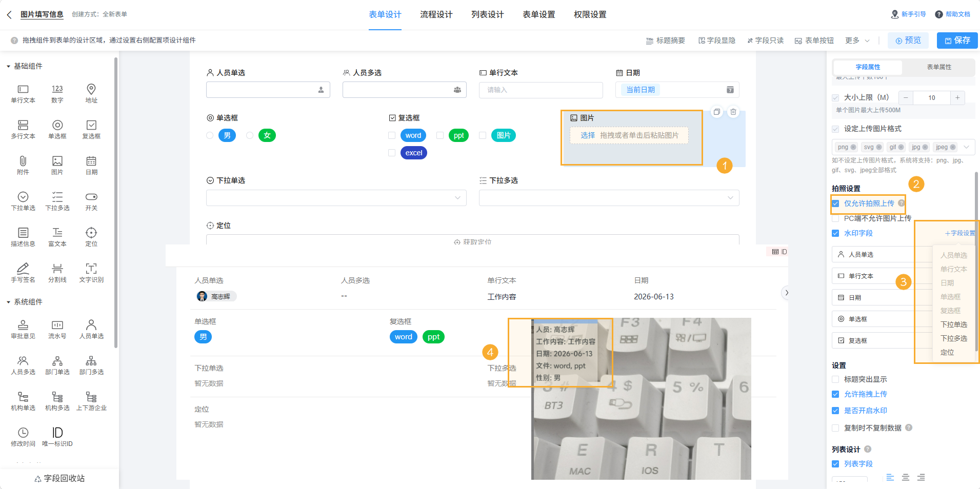The width and height of the screenshot is (980, 489).
Task: Add the 描述信息 component
Action: tap(23, 237)
